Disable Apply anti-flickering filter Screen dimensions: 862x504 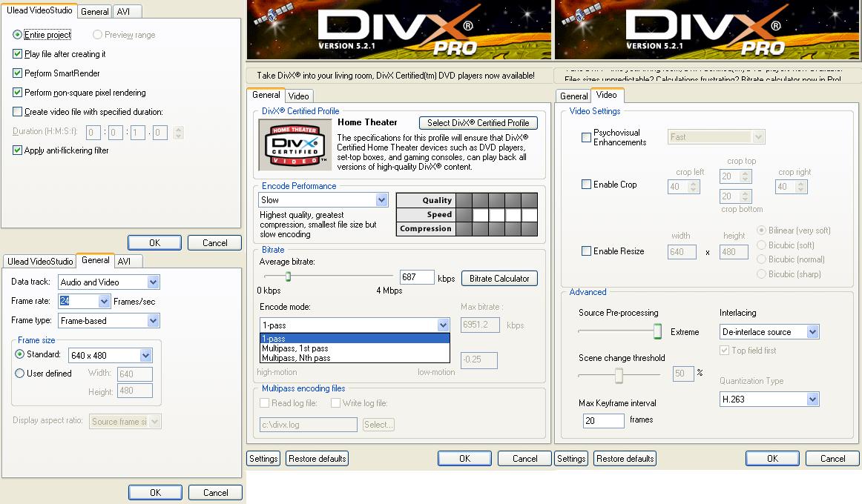pos(17,150)
